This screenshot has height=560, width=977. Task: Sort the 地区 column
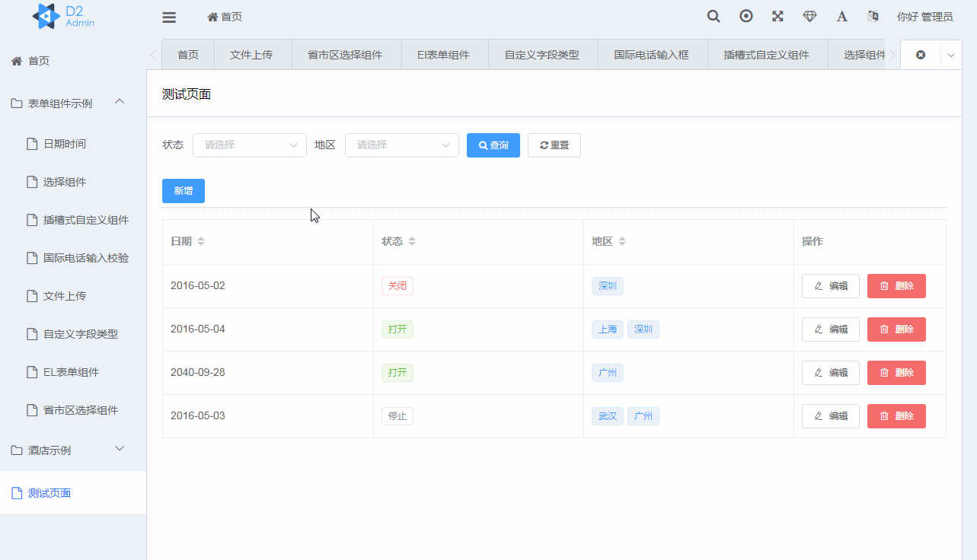pos(622,241)
